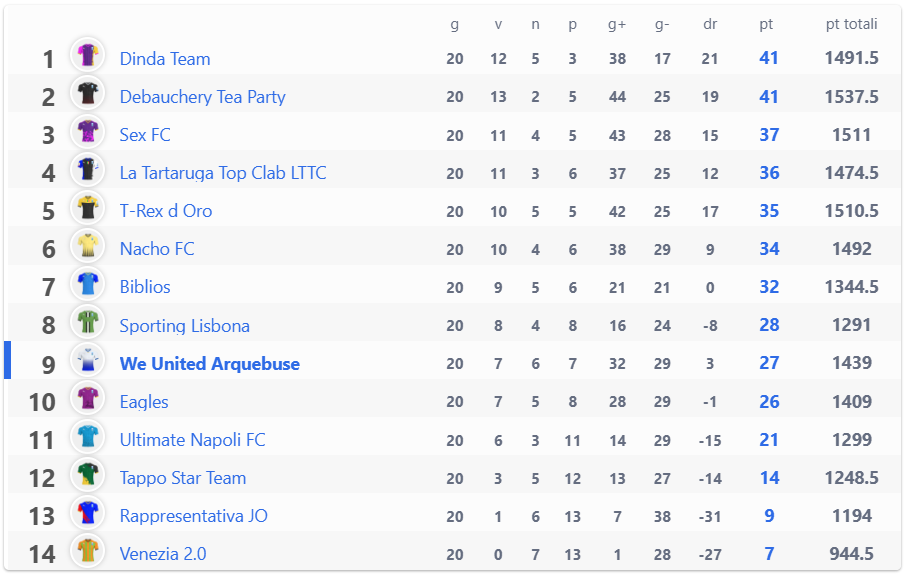Select Sporting Lisbona green striped jersey icon

click(88, 322)
